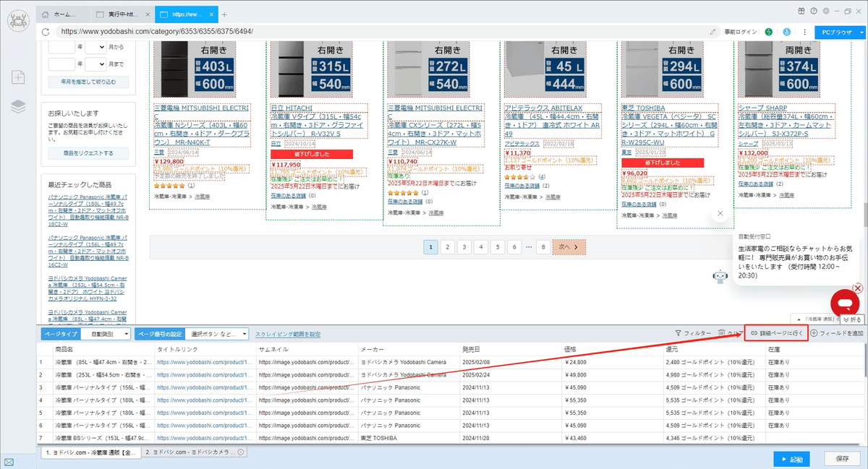Viewport: 868px width, 469px height.
Task: Click the Octoparse robot logo
Action: click(x=18, y=22)
